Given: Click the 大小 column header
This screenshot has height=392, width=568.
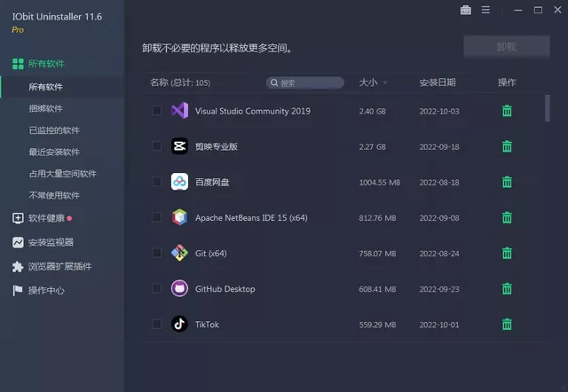Looking at the screenshot, I should click(368, 82).
